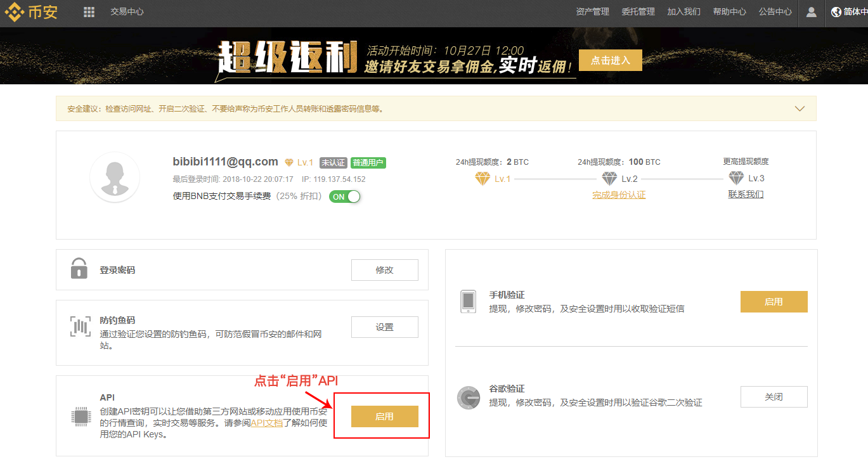This screenshot has width=868, height=464.
Task: Open the apps grid icon
Action: (x=89, y=12)
